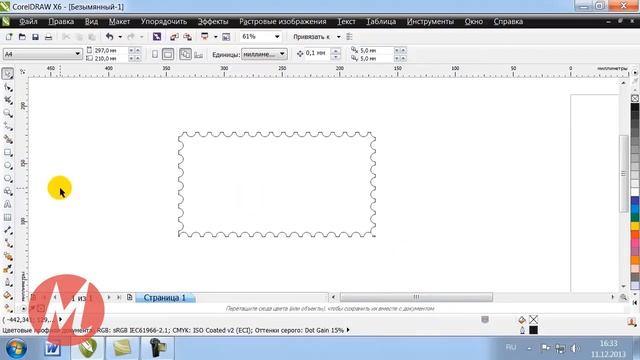Increase the nudge distance 0,1 мм
This screenshot has width=640, height=360.
336,51
